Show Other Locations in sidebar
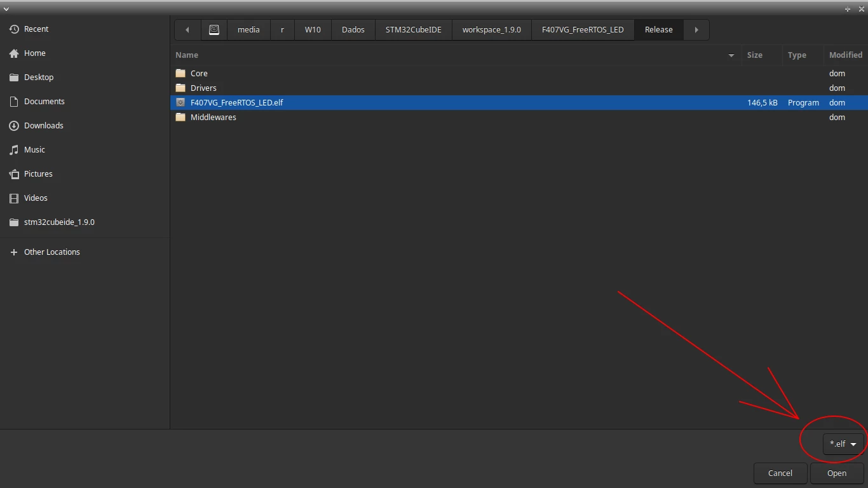The width and height of the screenshot is (868, 488). [85, 252]
